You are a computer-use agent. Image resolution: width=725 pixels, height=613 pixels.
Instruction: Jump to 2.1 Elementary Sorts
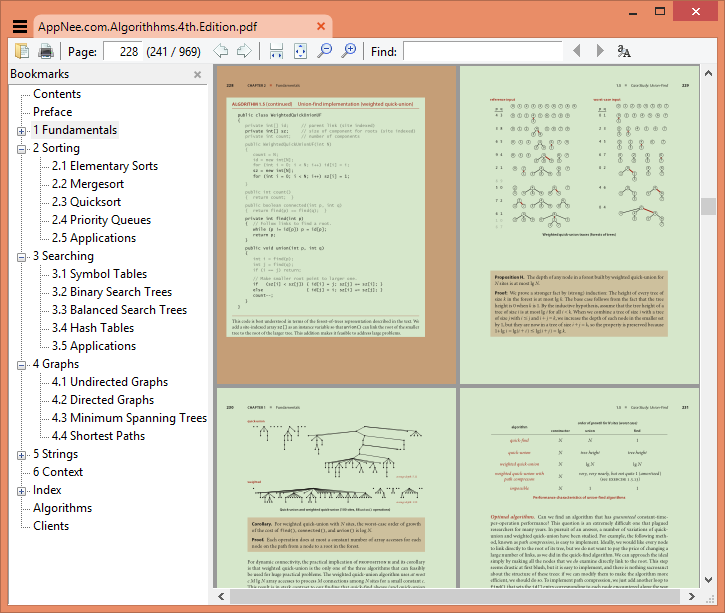coord(104,166)
